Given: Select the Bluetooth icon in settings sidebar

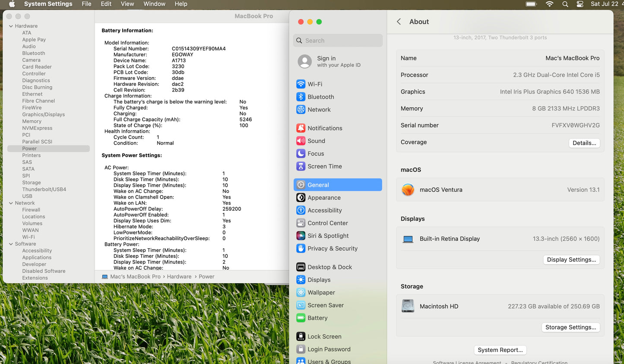Looking at the screenshot, I should click(x=301, y=97).
